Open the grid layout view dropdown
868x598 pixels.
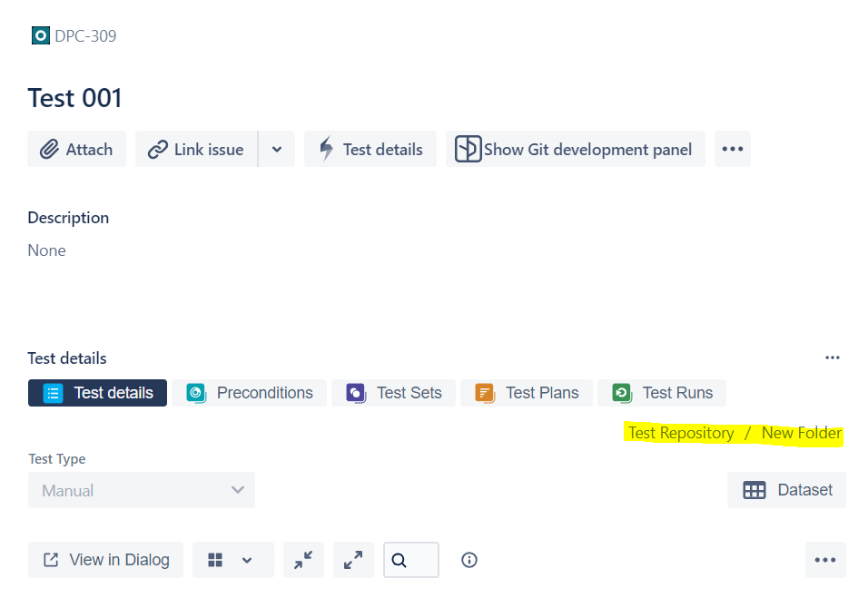233,560
